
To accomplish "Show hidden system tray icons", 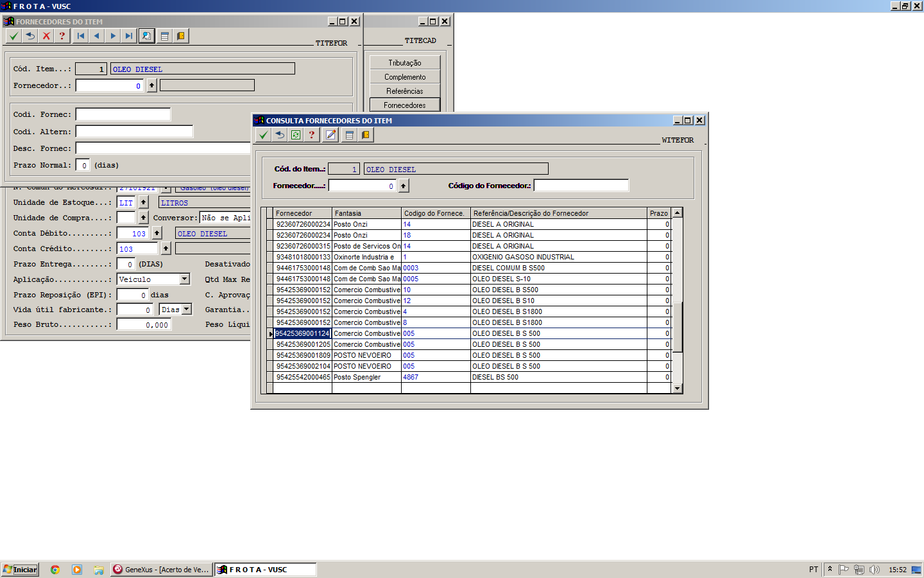I will 830,569.
